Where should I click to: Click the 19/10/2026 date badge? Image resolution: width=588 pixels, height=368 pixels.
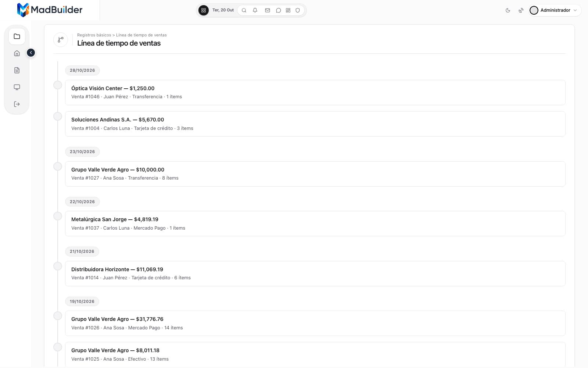pyautogui.click(x=82, y=301)
